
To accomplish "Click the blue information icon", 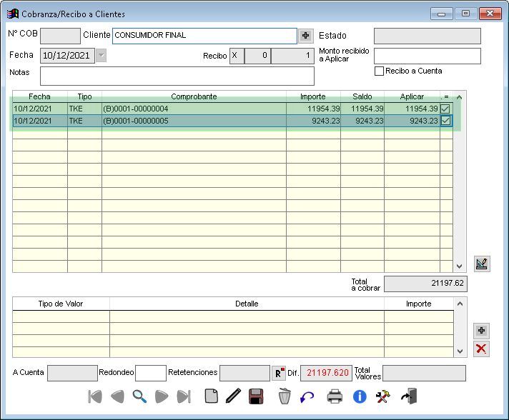I will coord(360,396).
